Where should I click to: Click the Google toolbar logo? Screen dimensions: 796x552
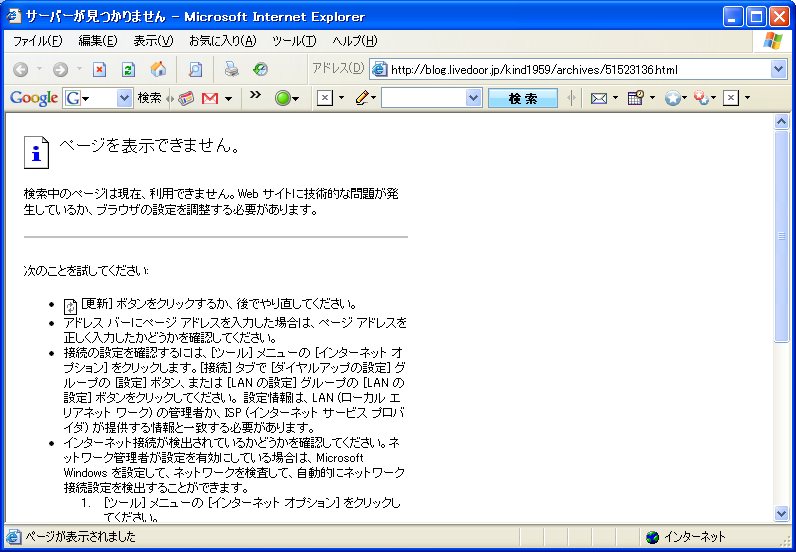pyautogui.click(x=34, y=98)
